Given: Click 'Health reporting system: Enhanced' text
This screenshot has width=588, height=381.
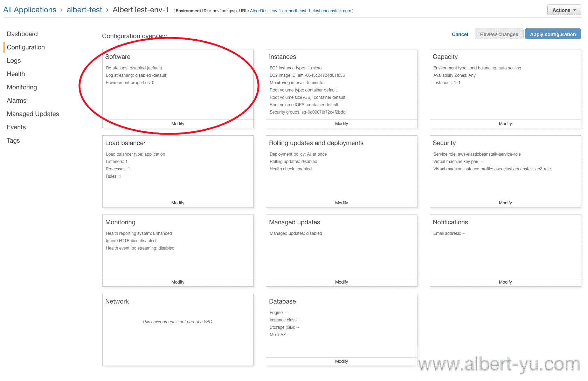Looking at the screenshot, I should 139,233.
